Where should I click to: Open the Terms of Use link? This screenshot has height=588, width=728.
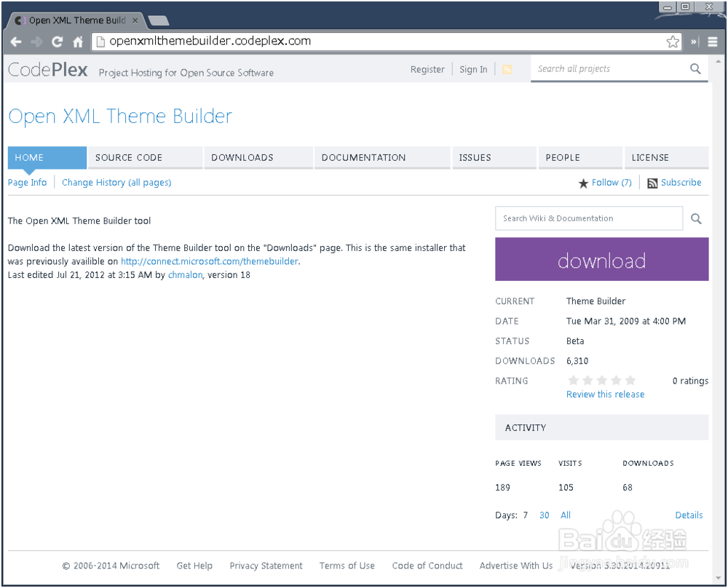[x=347, y=565]
